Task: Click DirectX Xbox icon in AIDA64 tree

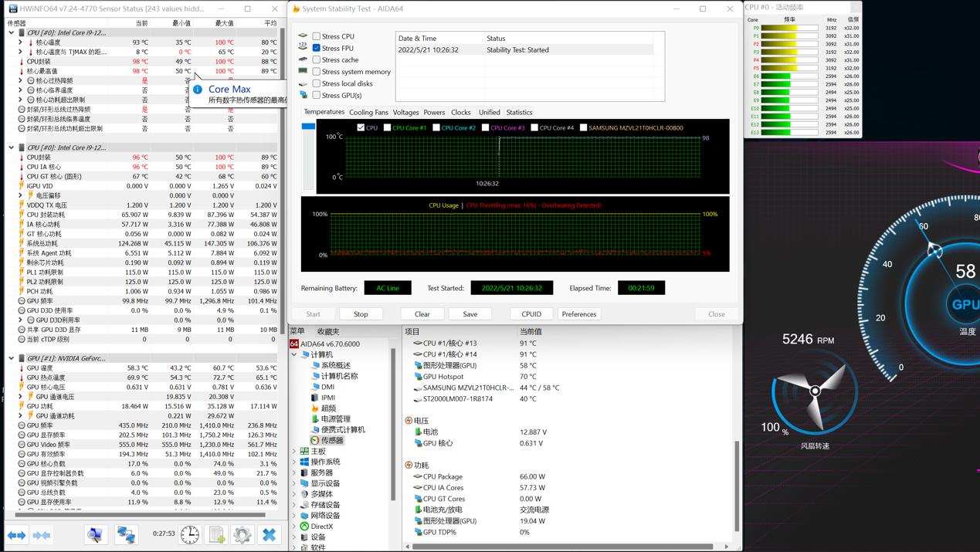Action: point(304,527)
